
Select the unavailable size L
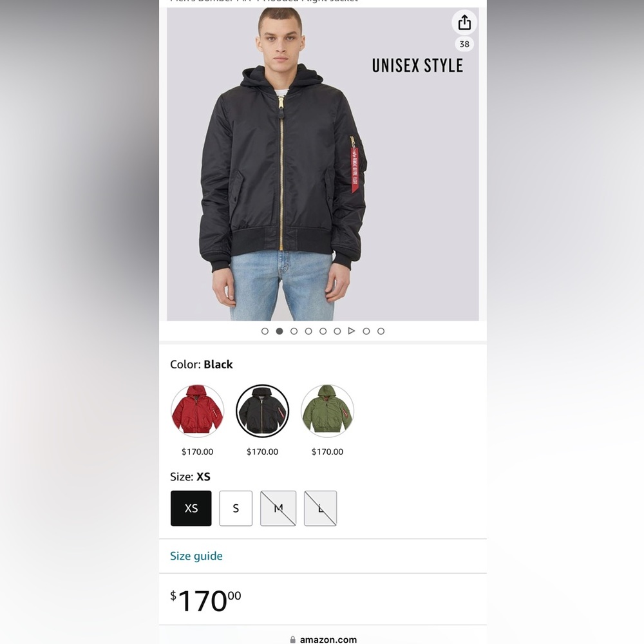point(320,508)
